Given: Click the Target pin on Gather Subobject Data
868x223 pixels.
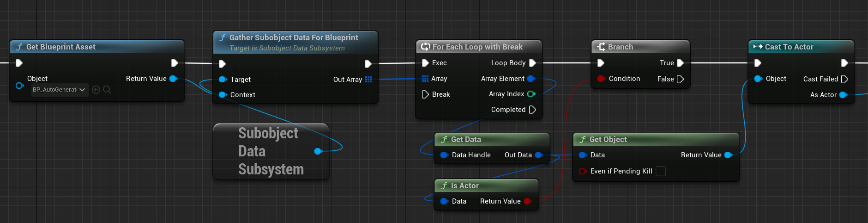Looking at the screenshot, I should [x=223, y=80].
